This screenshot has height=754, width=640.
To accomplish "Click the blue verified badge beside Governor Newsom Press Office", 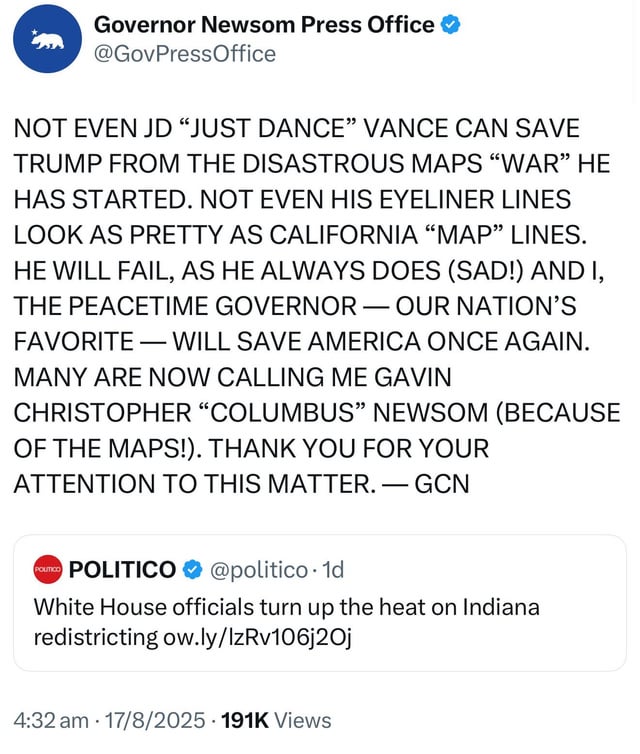I will 450,25.
